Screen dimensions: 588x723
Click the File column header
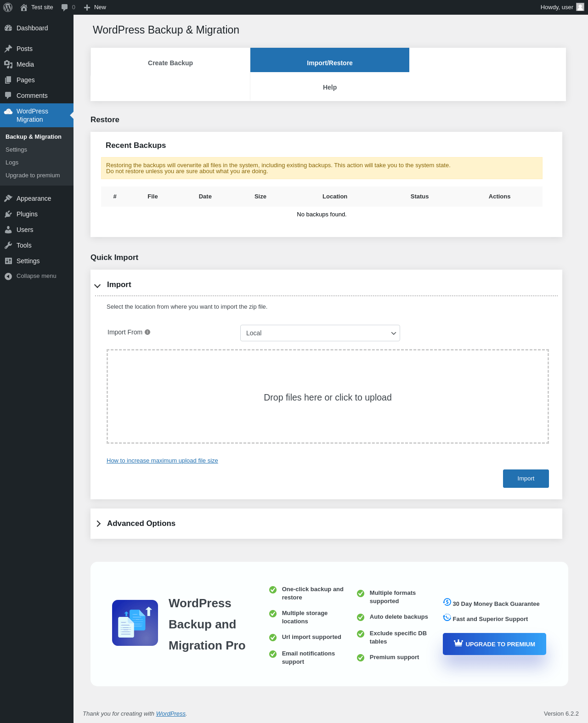click(153, 197)
